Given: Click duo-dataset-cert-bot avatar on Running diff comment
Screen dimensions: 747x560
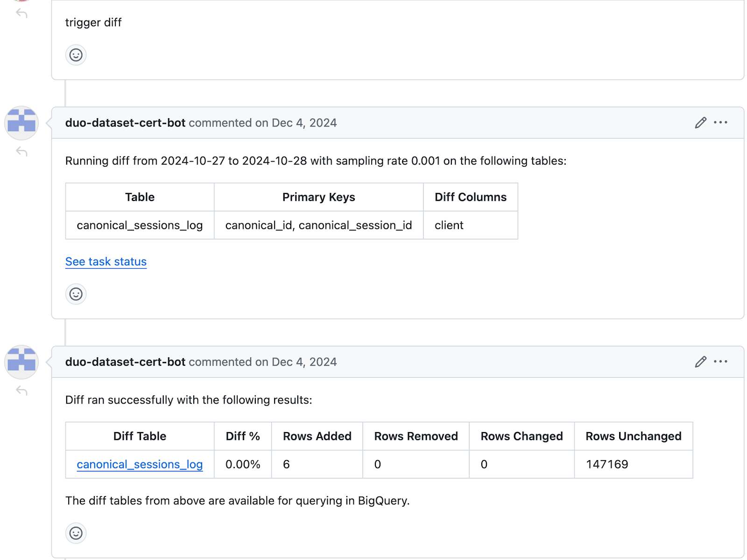Looking at the screenshot, I should click(21, 123).
